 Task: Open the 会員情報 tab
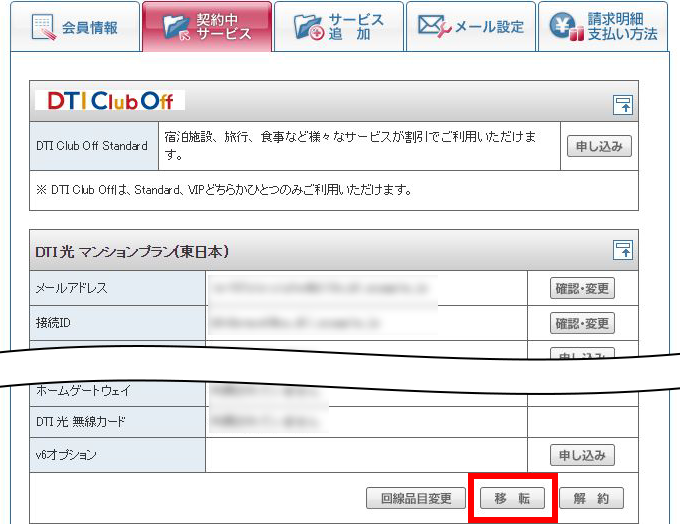(x=75, y=26)
